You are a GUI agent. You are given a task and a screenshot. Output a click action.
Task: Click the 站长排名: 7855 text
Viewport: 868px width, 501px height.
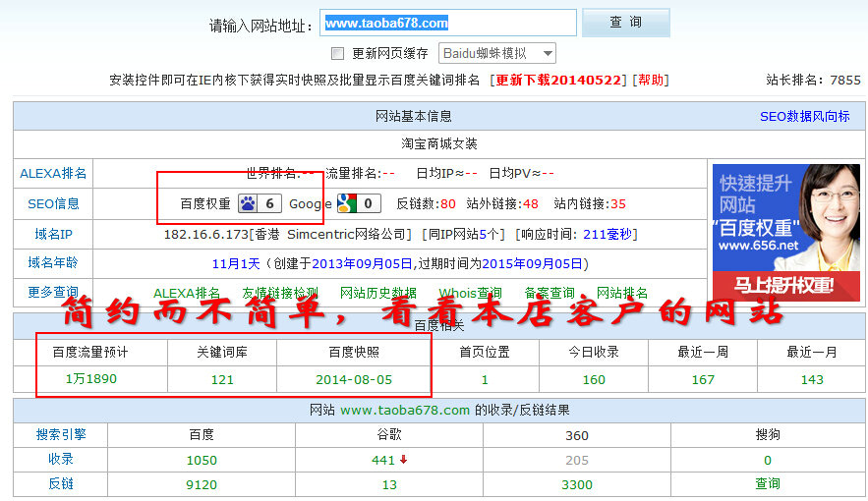click(813, 81)
